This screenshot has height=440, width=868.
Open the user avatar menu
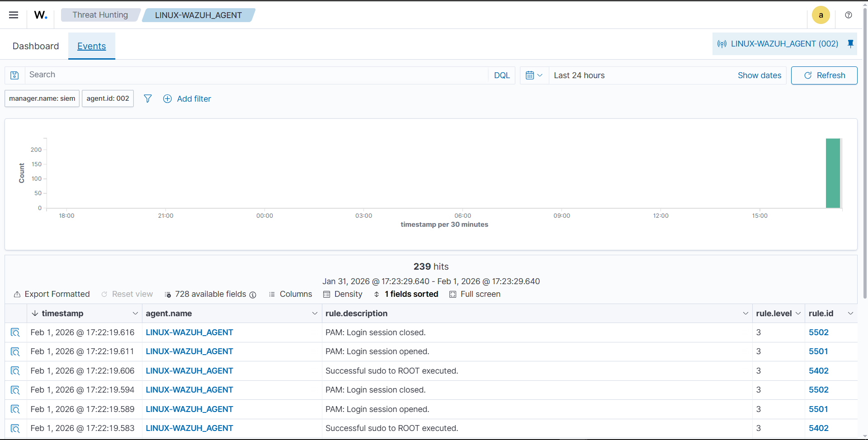pyautogui.click(x=821, y=15)
